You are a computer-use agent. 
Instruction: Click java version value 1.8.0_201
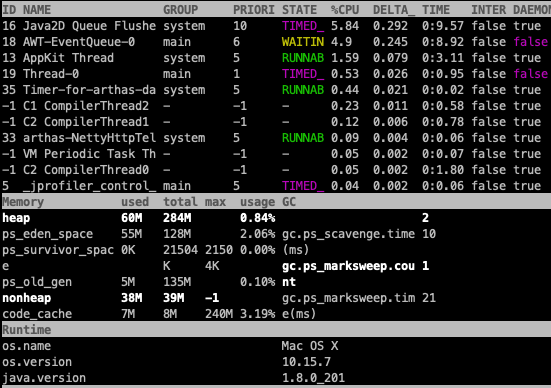[x=313, y=378]
